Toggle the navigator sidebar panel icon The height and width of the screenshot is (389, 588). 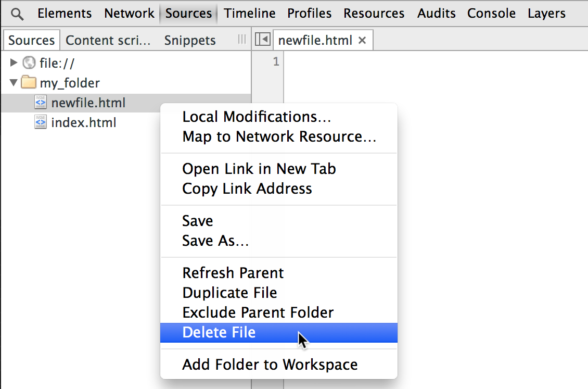(x=263, y=40)
